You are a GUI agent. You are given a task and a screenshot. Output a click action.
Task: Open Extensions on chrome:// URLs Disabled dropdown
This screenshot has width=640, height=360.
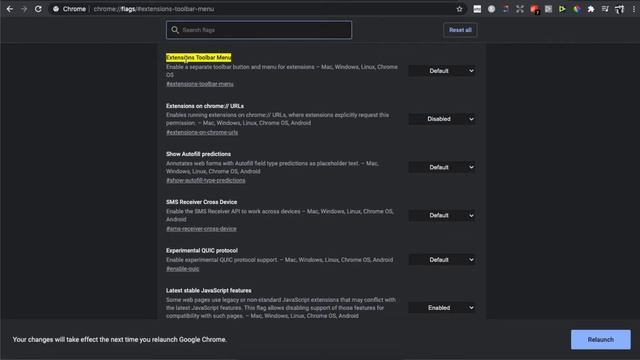tap(442, 119)
